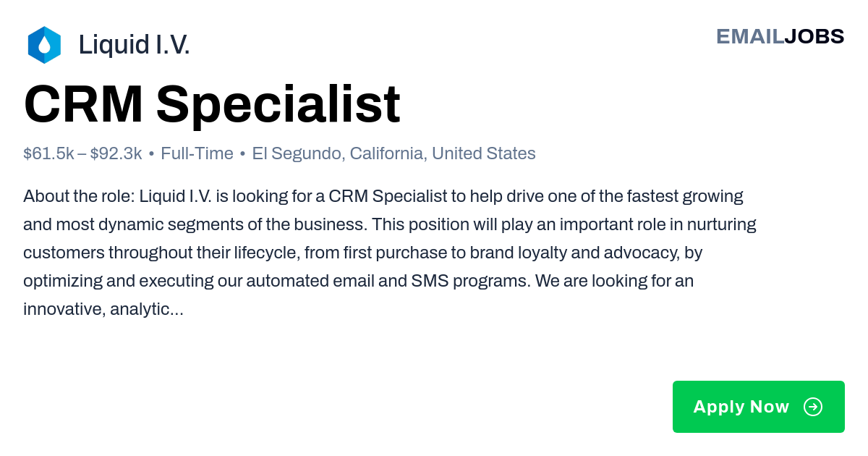Click the Full-Time job type label
The width and height of the screenshot is (868, 456).
click(x=197, y=153)
